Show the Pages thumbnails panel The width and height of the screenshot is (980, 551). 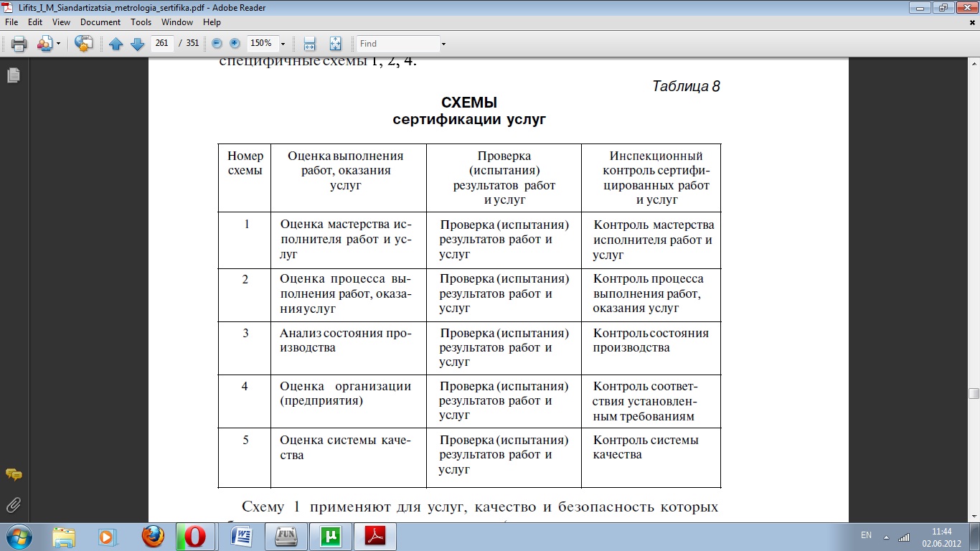[14, 75]
